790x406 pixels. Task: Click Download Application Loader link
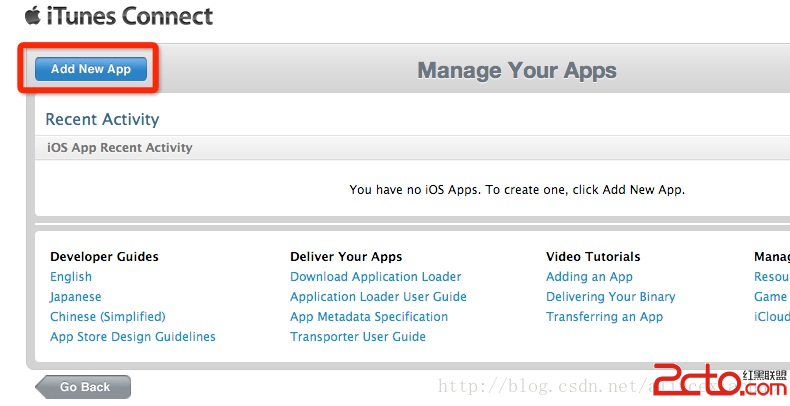click(x=376, y=277)
